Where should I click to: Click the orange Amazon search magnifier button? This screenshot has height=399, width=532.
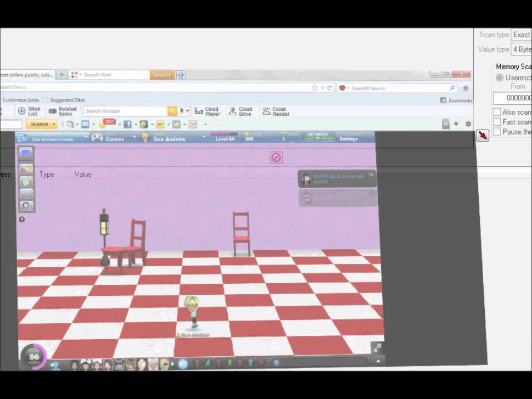172,111
